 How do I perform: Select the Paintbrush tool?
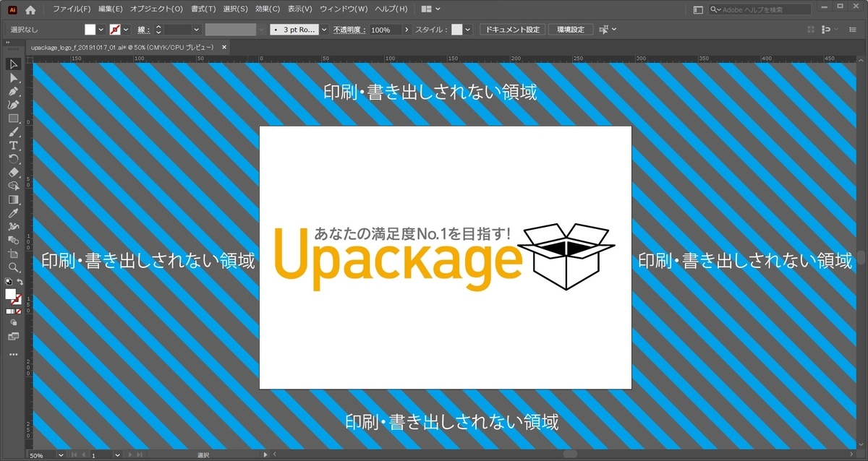tap(13, 132)
